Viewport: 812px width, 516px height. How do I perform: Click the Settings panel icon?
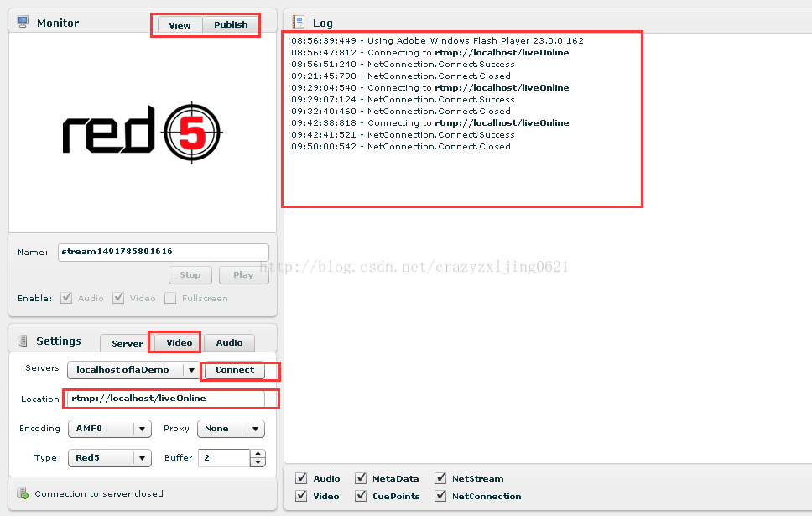pyautogui.click(x=23, y=341)
